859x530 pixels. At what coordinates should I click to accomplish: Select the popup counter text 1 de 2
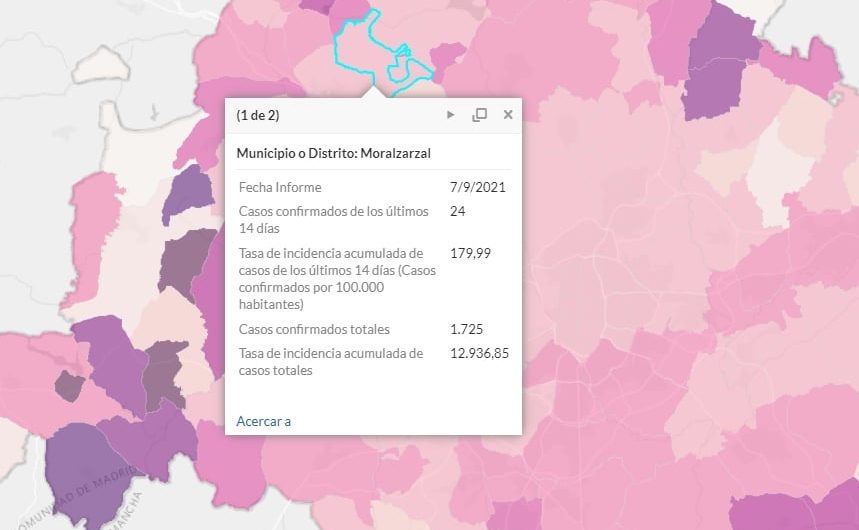click(x=257, y=115)
